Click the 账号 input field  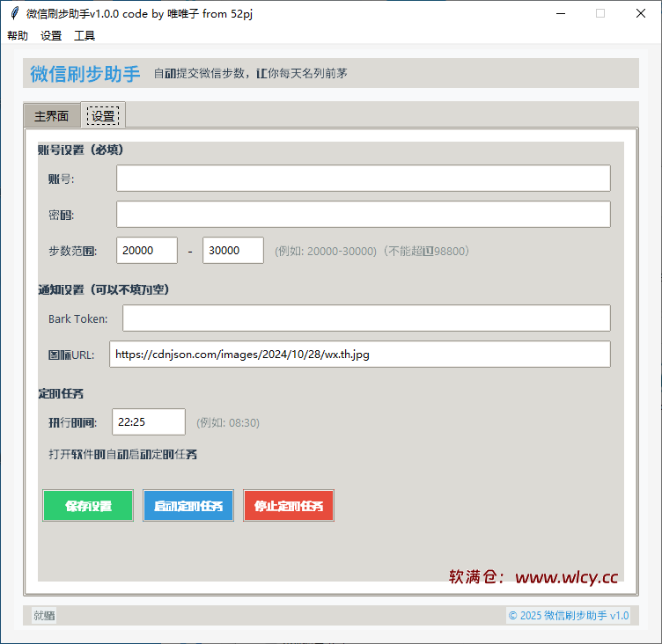364,178
